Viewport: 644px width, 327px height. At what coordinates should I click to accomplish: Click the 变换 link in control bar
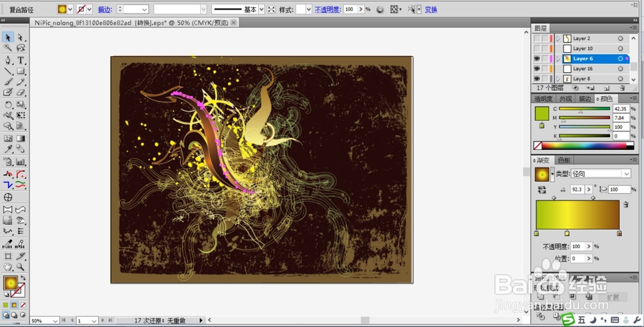click(x=431, y=10)
